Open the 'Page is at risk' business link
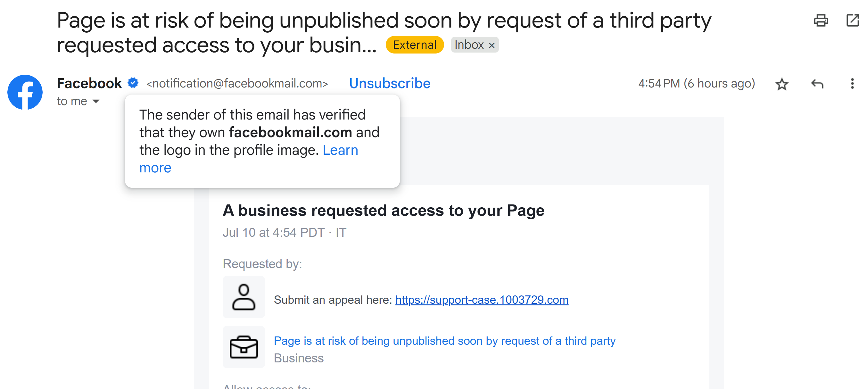Viewport: 868px width, 389px height. tap(444, 341)
